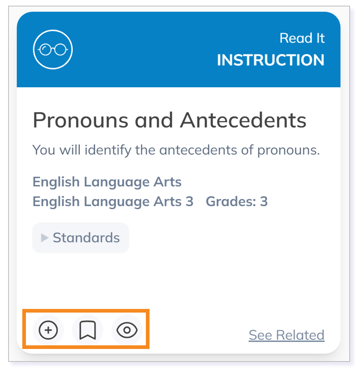Image resolution: width=361 pixels, height=370 pixels.
Task: Click the Standards disclosure triangle
Action: click(x=45, y=238)
